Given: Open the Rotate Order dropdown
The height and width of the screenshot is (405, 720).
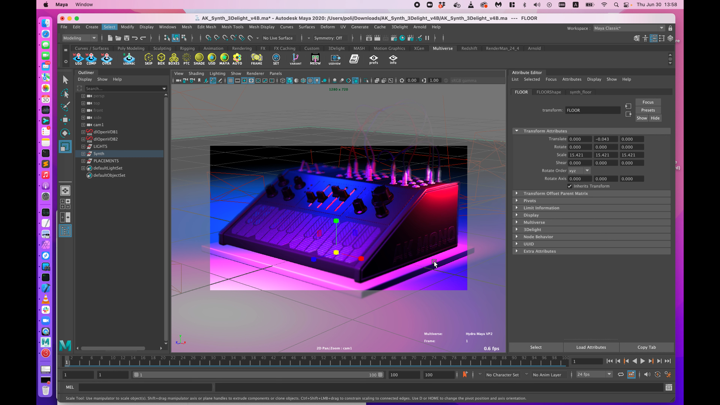Looking at the screenshot, I should point(579,171).
